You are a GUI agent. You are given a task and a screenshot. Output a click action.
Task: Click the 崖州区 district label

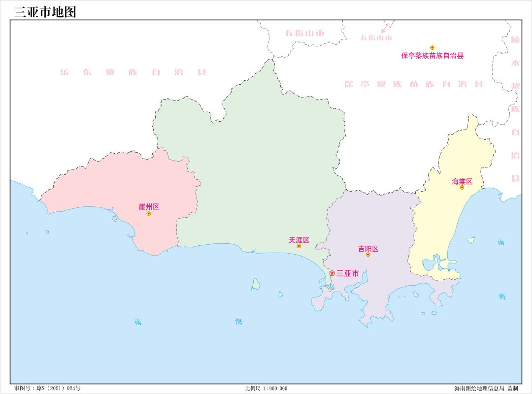pyautogui.click(x=149, y=207)
